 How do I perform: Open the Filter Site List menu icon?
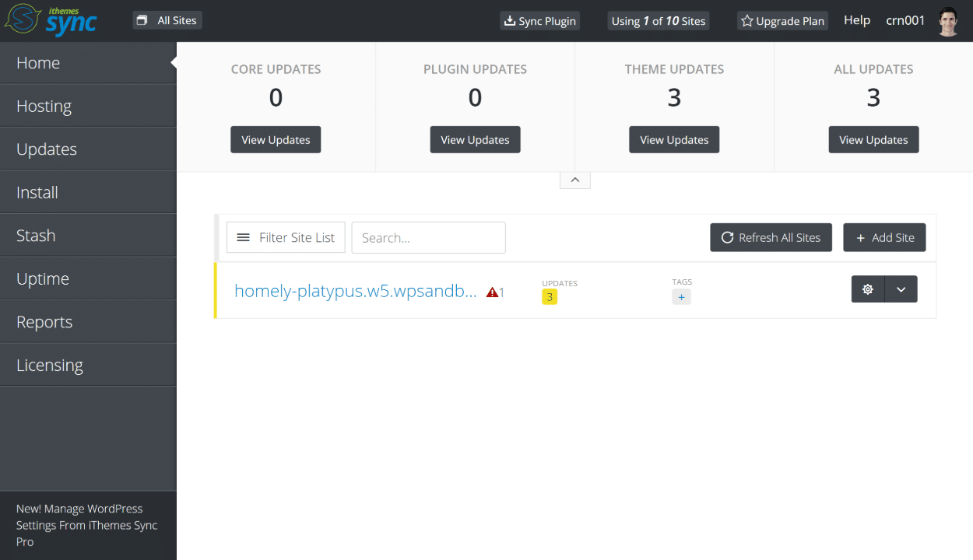[x=243, y=237]
